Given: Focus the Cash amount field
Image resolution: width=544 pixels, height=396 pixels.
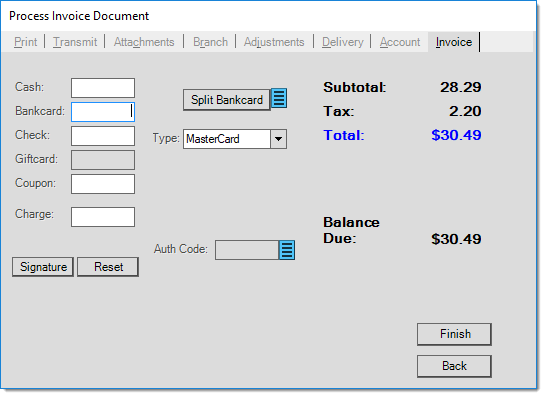Looking at the screenshot, I should tap(103, 88).
